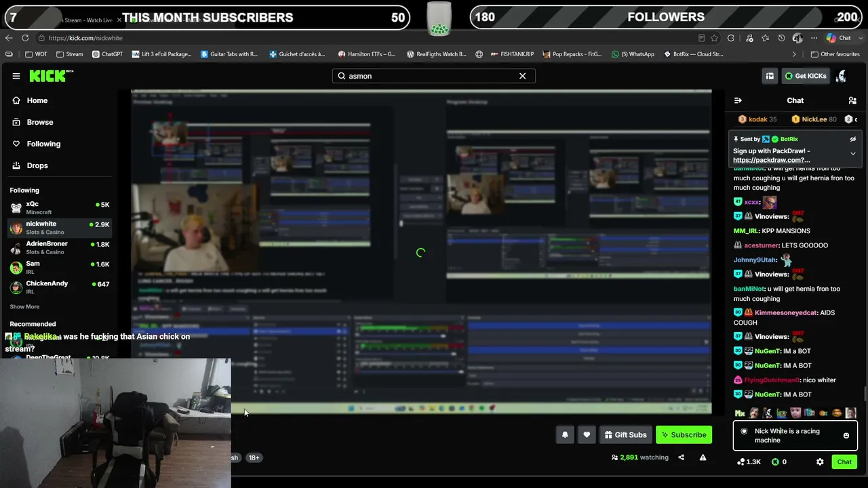Open AdrienBroner channel in Following list

[60, 247]
